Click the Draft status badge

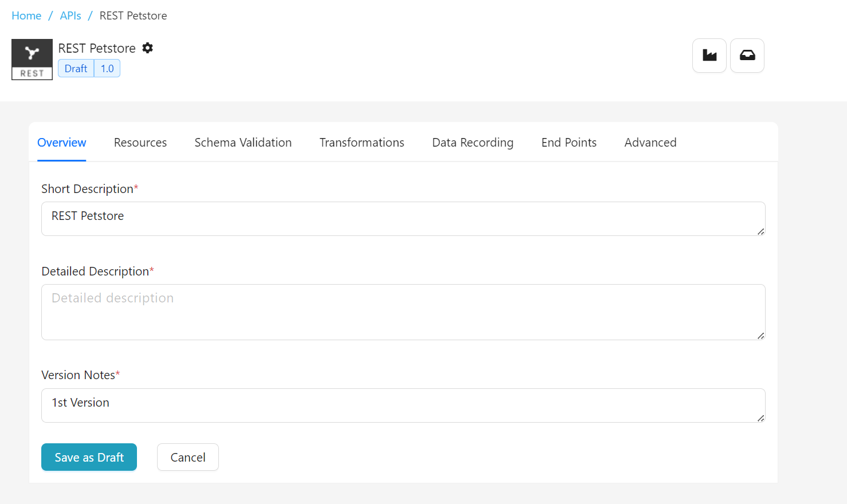pos(76,69)
